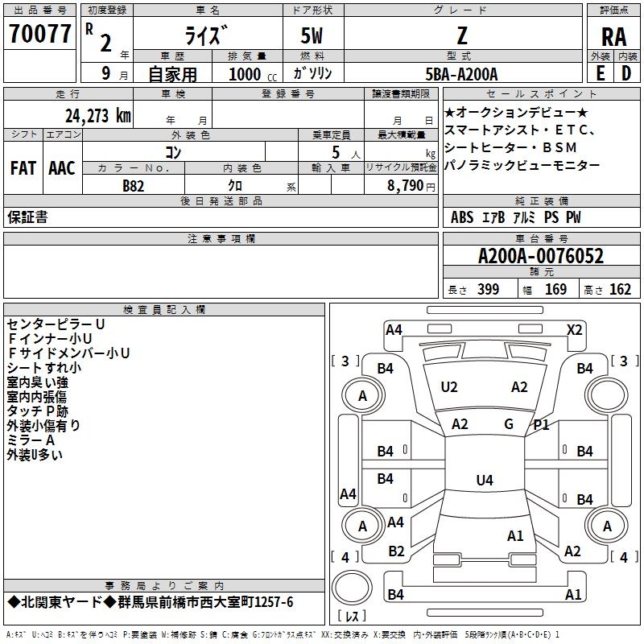644x644 pixels.
Task: Click the exterior grade "E"
Action: pyautogui.click(x=601, y=73)
